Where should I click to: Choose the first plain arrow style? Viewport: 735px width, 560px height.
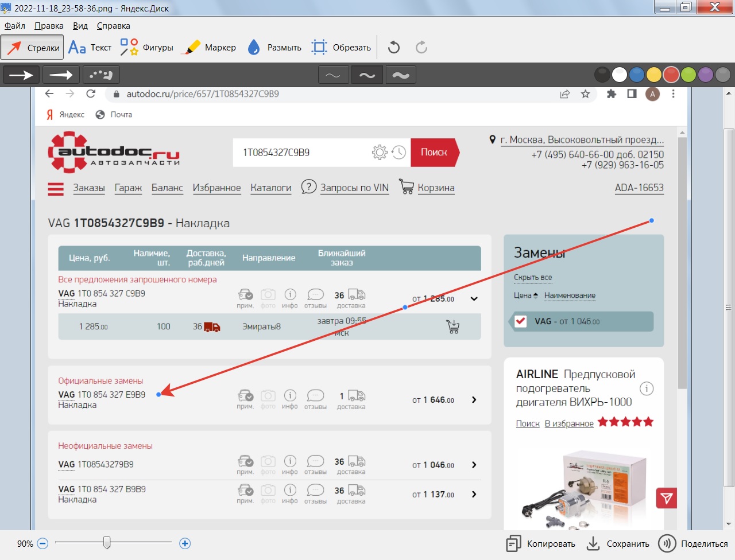point(21,75)
